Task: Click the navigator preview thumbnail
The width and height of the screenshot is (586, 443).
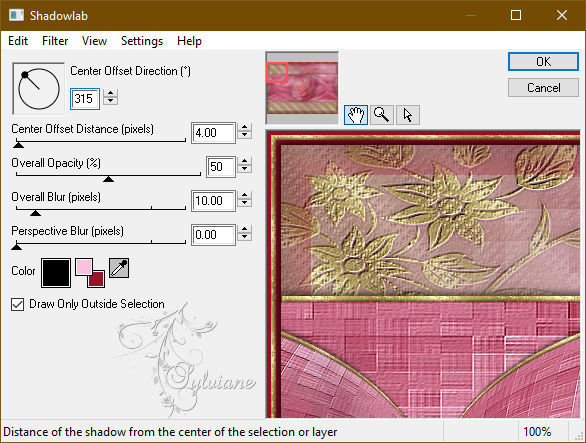Action: [302, 88]
